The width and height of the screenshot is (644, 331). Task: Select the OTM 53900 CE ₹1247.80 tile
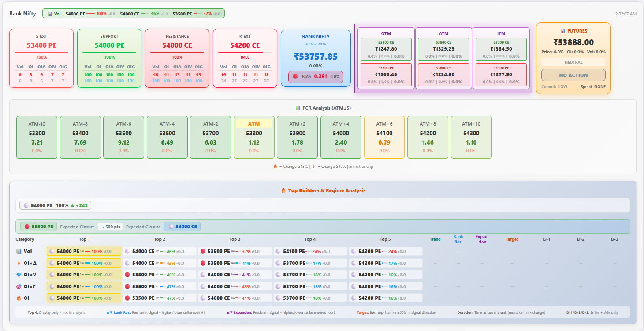pos(386,49)
